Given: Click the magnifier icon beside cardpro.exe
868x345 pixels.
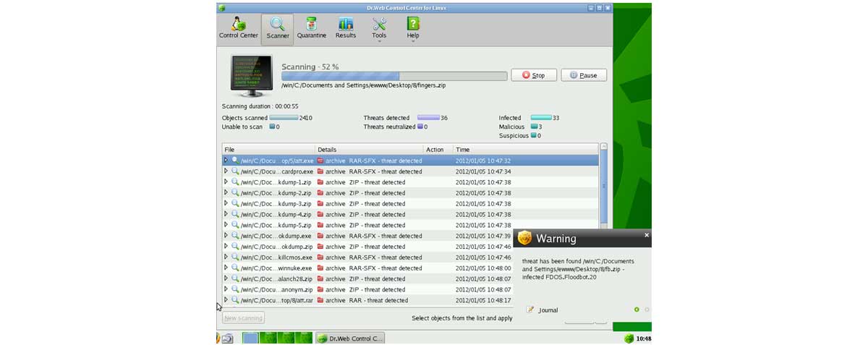Looking at the screenshot, I should coord(235,171).
